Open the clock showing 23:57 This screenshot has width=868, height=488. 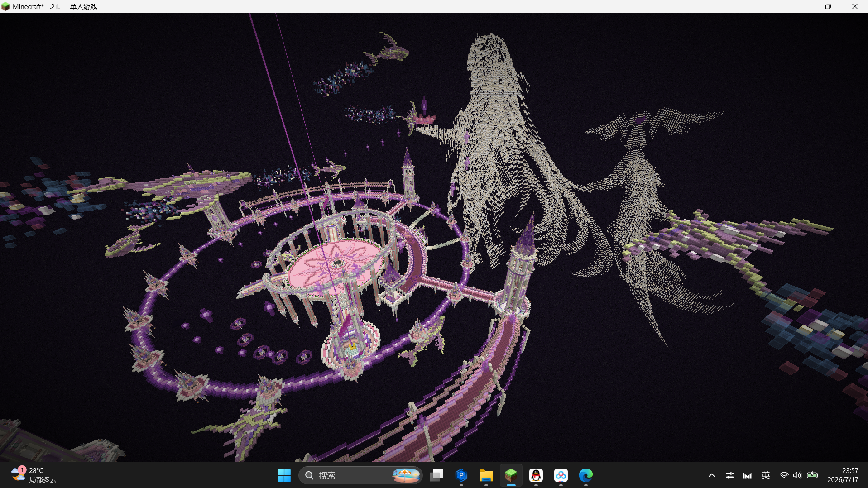click(843, 475)
